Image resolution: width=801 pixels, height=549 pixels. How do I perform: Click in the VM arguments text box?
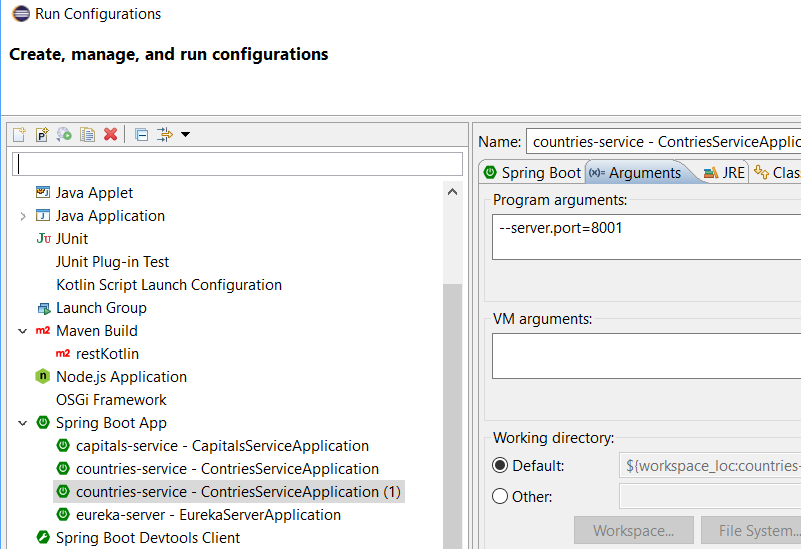pyautogui.click(x=646, y=356)
